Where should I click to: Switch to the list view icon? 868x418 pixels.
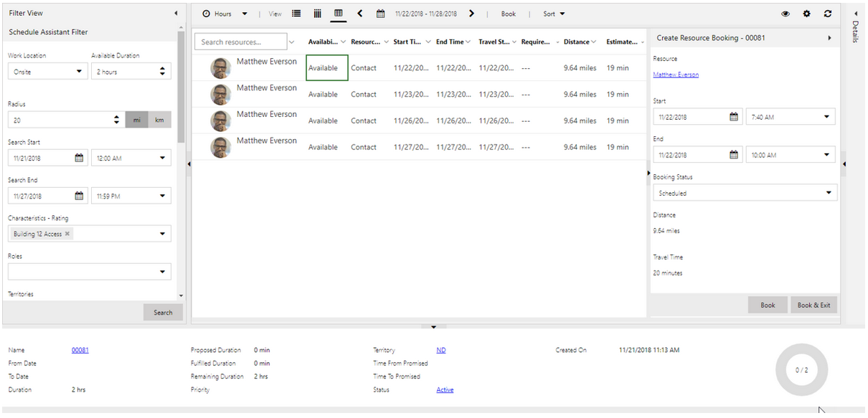point(296,14)
